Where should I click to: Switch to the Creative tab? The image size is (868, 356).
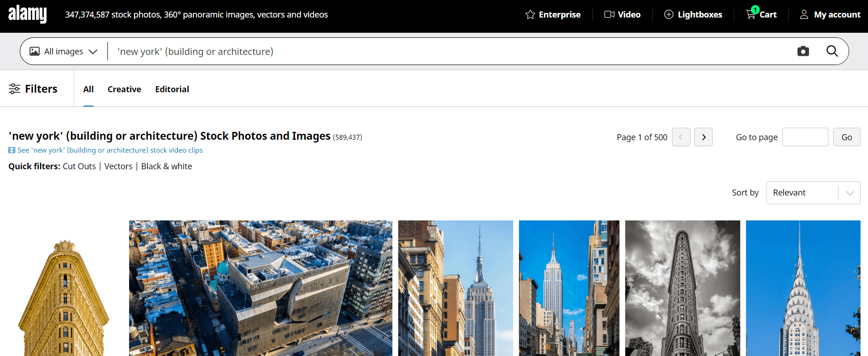click(124, 89)
